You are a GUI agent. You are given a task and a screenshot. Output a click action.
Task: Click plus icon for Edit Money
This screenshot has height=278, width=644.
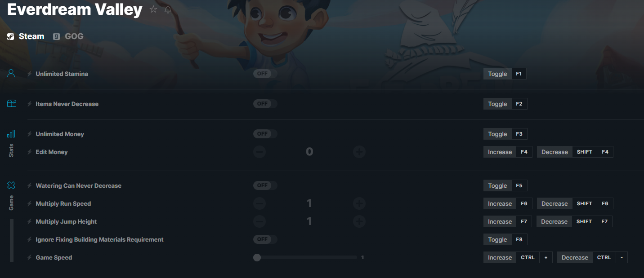coord(359,152)
